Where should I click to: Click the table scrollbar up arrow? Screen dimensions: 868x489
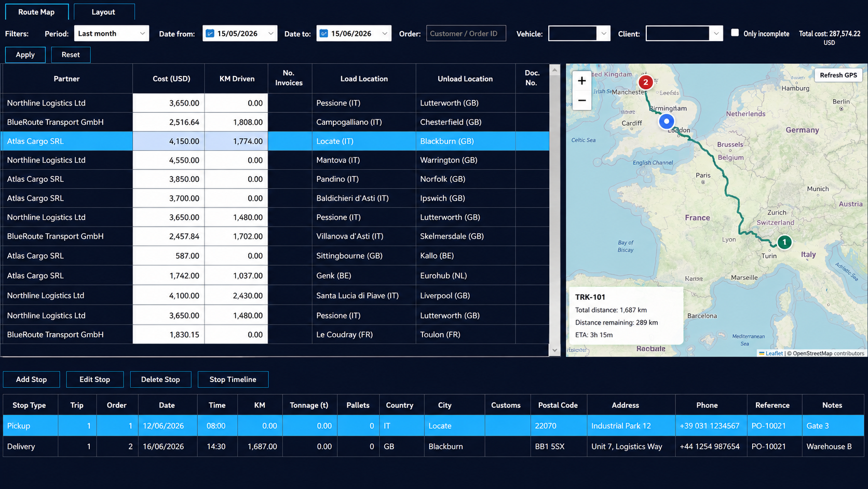tap(554, 70)
